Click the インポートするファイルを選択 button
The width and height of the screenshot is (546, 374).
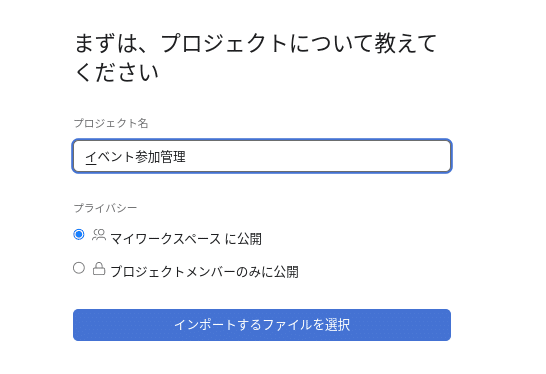pyautogui.click(x=262, y=325)
